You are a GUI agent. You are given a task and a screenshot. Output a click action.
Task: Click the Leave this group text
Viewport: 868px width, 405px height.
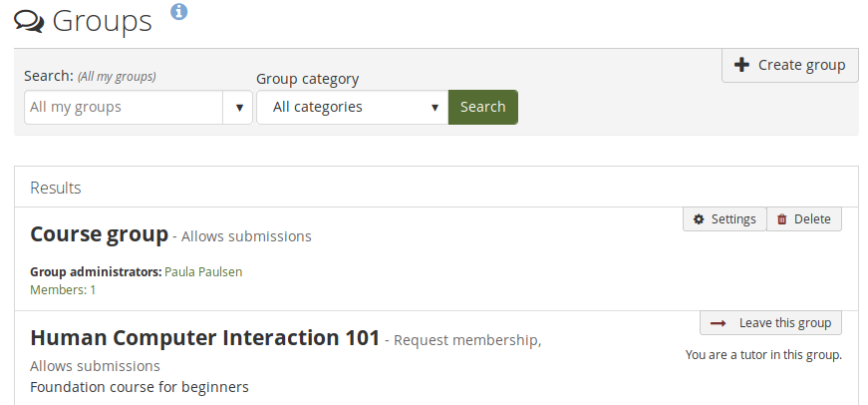coord(784,323)
